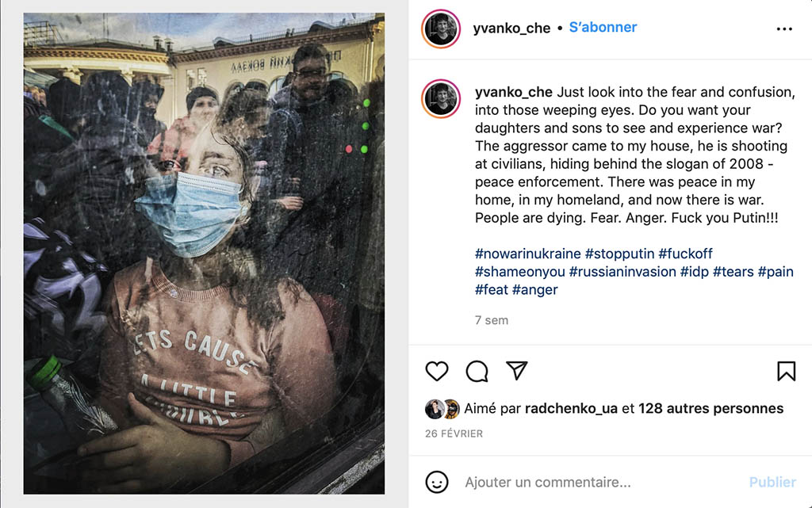Open the #nowarinukraine hashtag
This screenshot has width=812, height=508.
[x=527, y=254]
